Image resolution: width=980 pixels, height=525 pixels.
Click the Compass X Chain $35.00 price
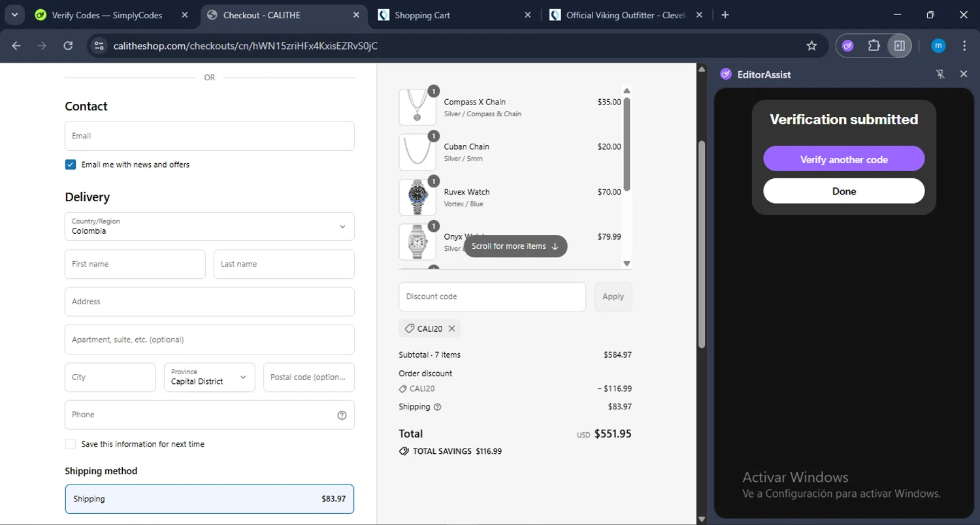609,102
